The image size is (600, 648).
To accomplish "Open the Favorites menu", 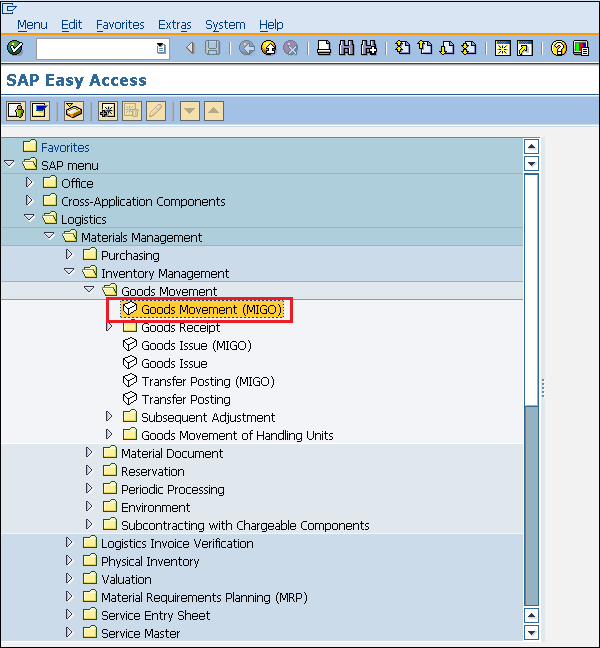I will (120, 25).
